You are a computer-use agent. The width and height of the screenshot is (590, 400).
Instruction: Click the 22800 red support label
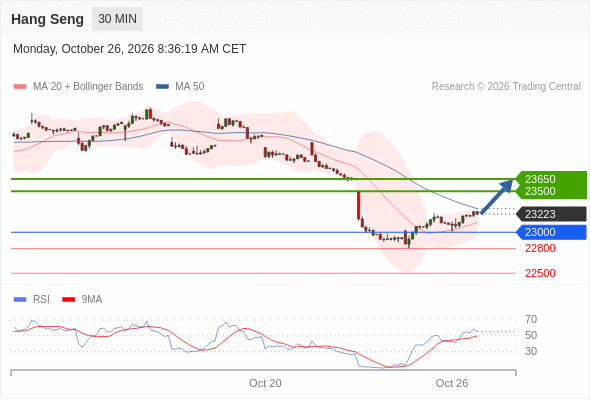point(540,248)
